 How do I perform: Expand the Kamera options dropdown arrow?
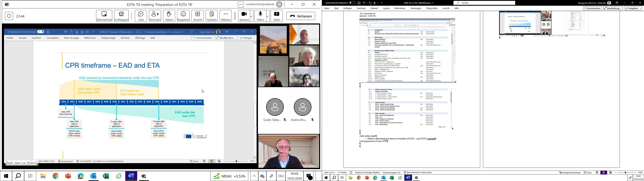tap(251, 16)
